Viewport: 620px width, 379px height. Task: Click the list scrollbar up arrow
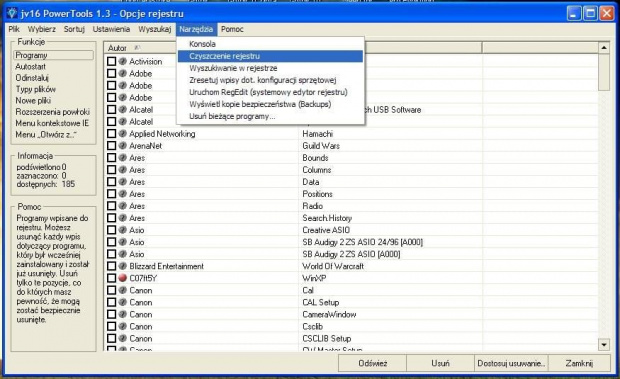(x=604, y=48)
